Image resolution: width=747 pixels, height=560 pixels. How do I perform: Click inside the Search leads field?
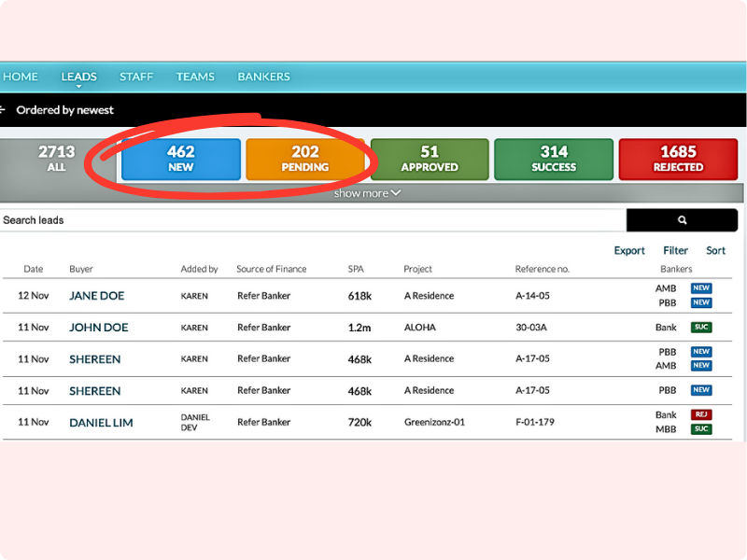tap(280, 220)
